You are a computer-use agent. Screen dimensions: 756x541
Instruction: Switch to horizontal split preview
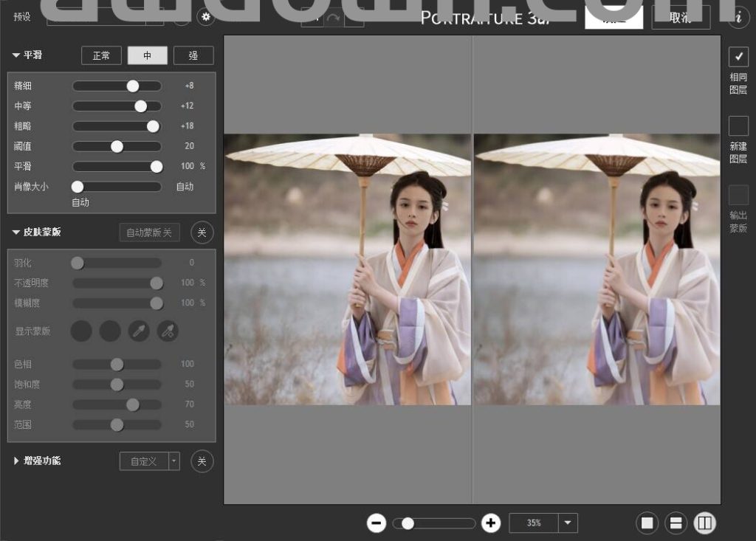click(676, 523)
